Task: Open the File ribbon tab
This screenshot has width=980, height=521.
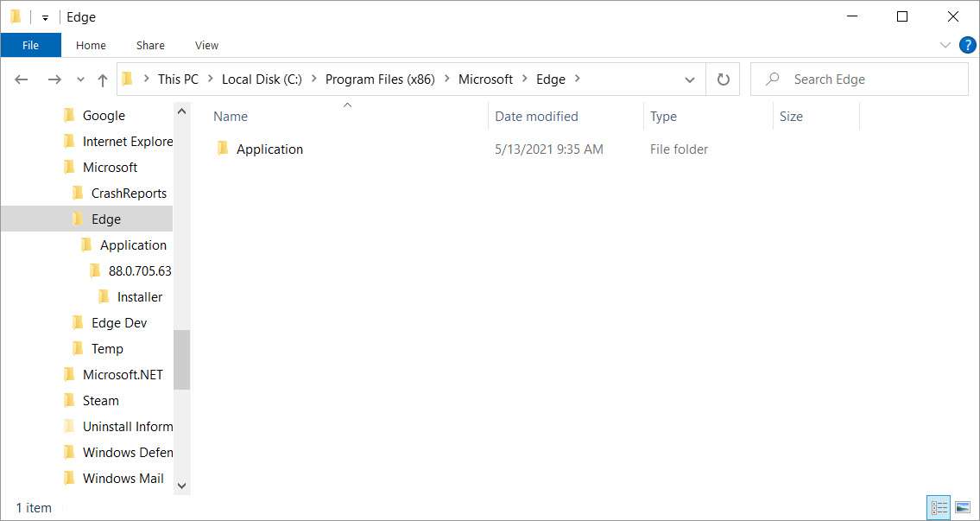Action: [x=30, y=45]
